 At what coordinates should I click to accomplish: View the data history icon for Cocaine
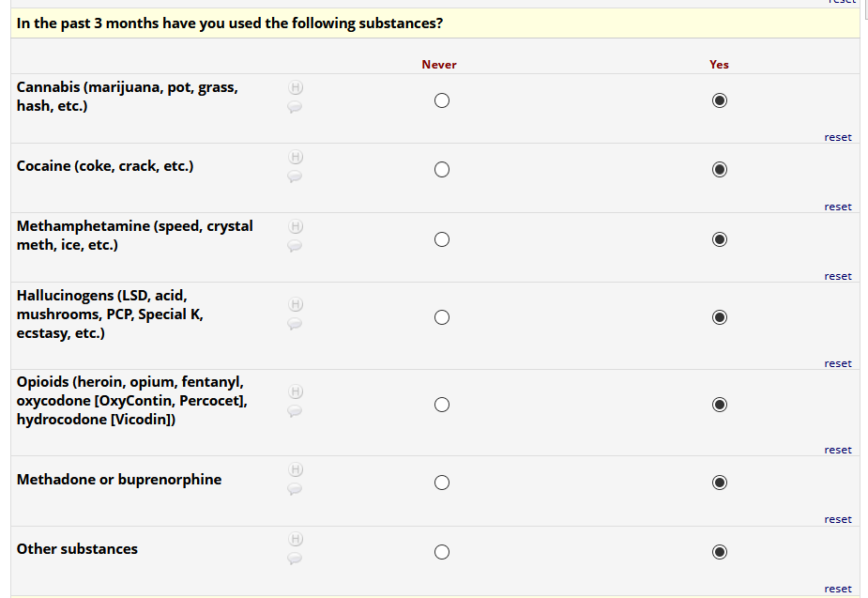click(295, 157)
